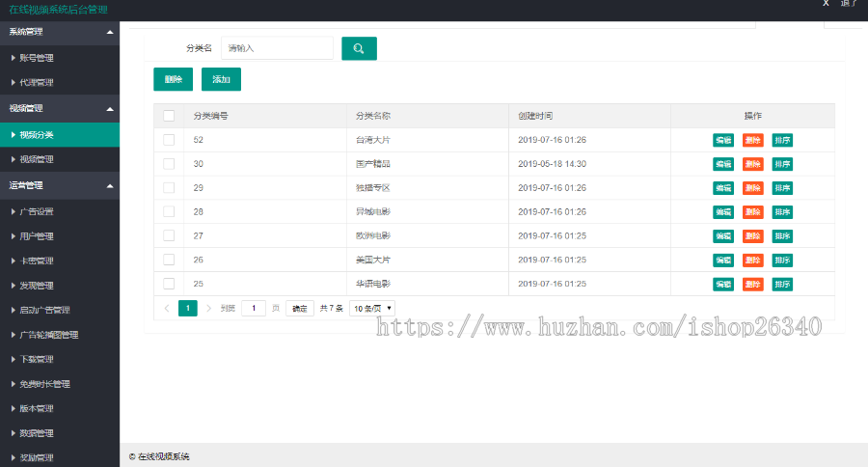This screenshot has width=868, height=467.
Task: Collapse the 运营管理 sidebar section
Action: click(x=60, y=185)
